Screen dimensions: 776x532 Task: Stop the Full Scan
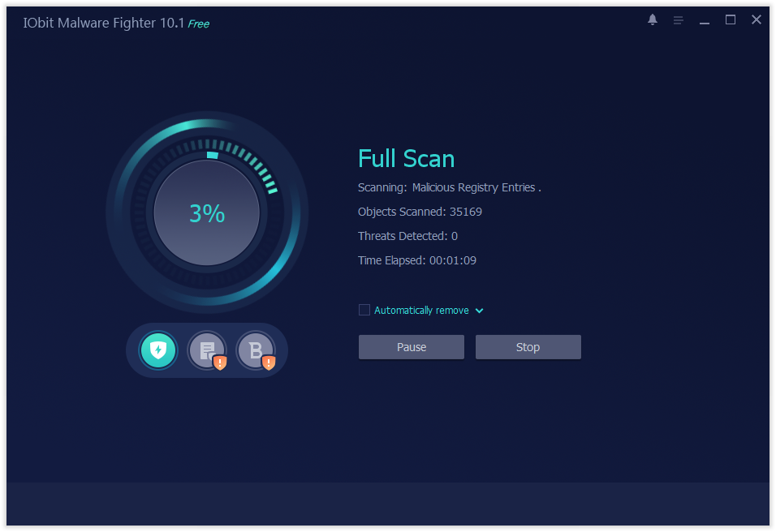(528, 346)
